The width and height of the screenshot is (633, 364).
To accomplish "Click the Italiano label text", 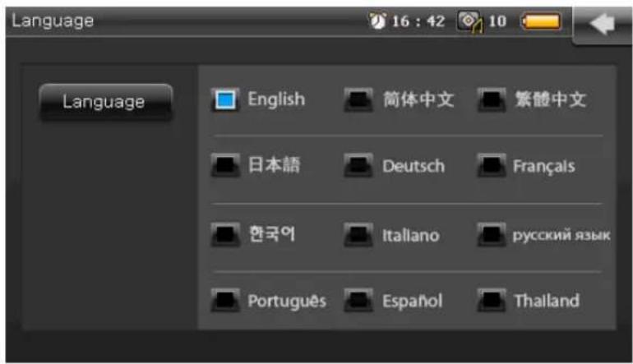I will [x=411, y=235].
